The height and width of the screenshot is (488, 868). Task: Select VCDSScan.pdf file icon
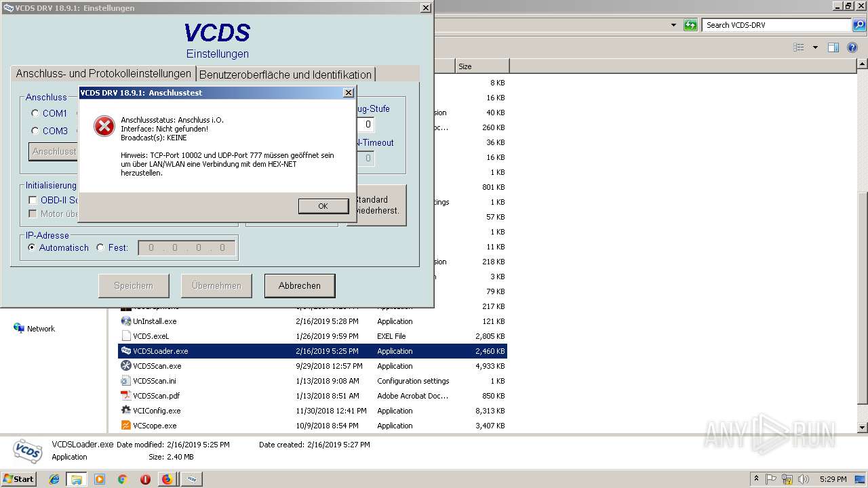coord(126,396)
